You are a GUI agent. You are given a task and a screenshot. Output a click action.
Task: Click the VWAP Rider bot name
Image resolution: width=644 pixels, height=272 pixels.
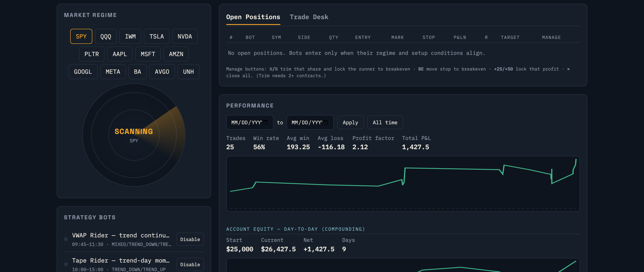[x=121, y=235]
